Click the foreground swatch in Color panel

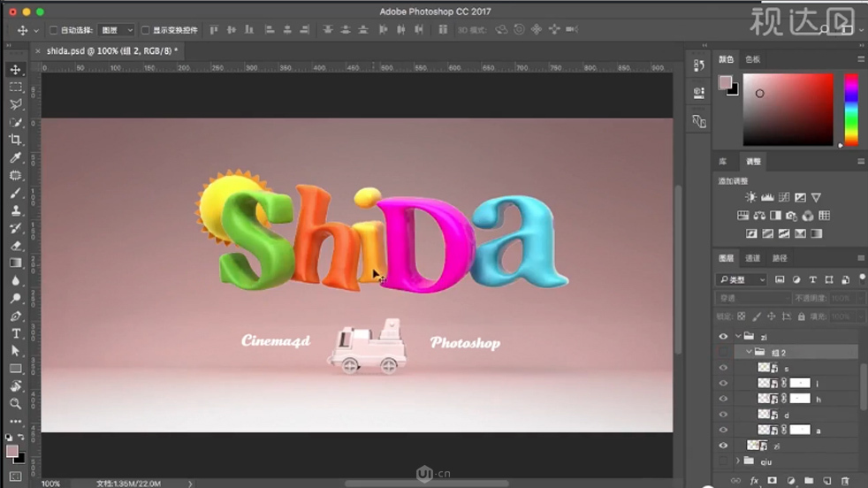pyautogui.click(x=725, y=82)
